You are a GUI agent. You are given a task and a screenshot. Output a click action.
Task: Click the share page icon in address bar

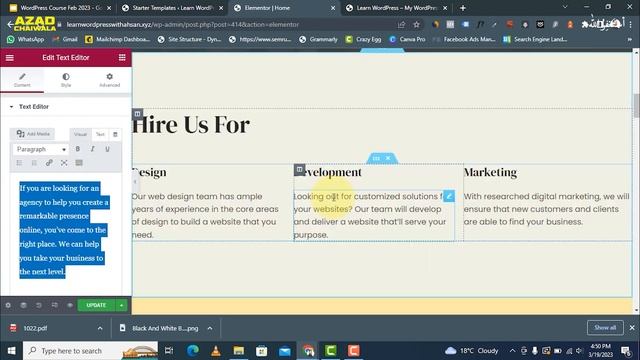point(401,24)
